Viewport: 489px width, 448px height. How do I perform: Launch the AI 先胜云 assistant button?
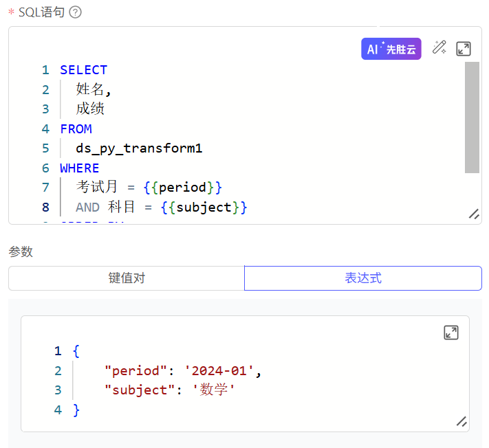391,49
